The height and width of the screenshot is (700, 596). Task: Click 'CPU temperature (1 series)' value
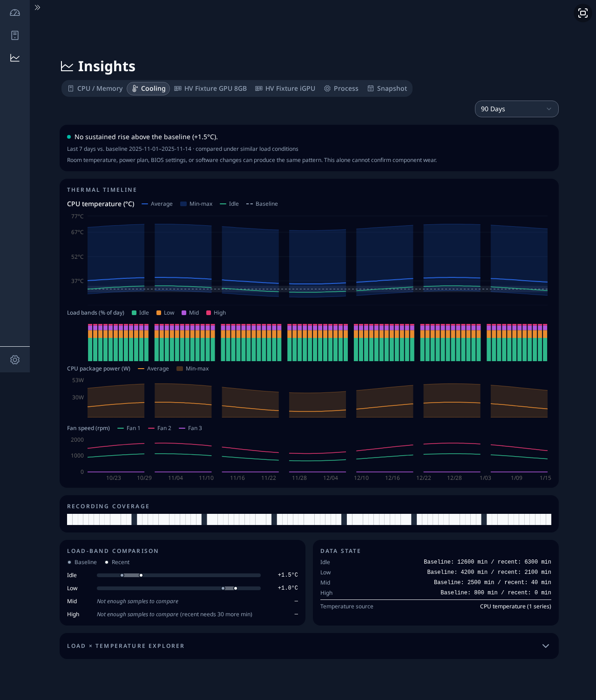[x=515, y=606]
